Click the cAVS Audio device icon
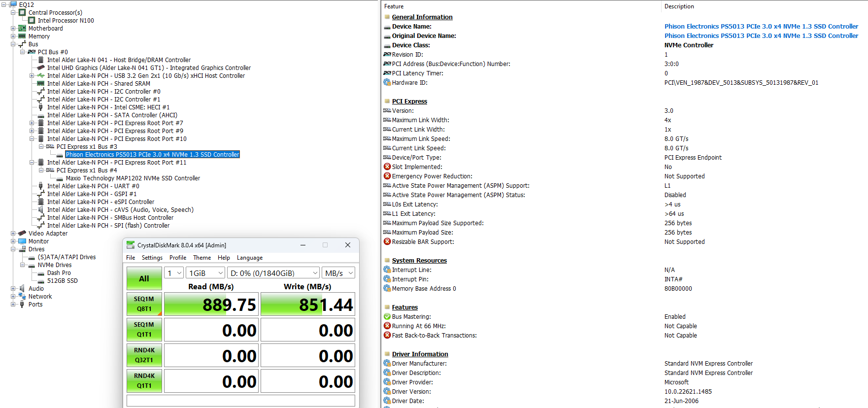The image size is (868, 408). tap(41, 209)
